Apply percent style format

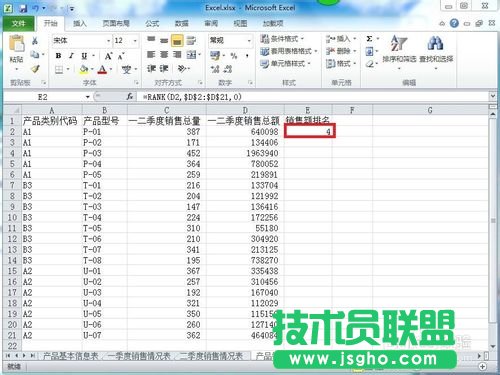(234, 55)
